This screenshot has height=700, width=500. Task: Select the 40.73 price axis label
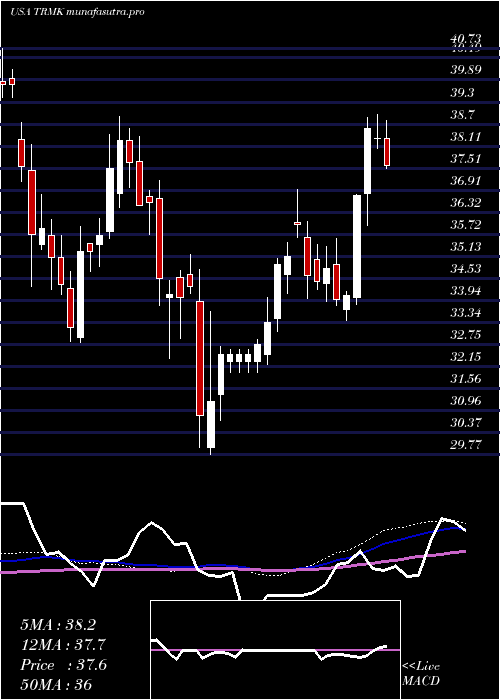466,41
